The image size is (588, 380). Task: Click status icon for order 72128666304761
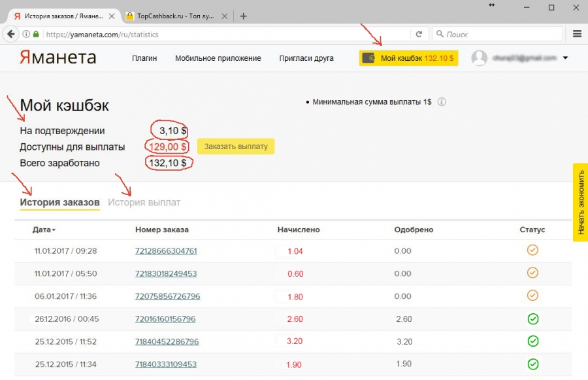[532, 250]
